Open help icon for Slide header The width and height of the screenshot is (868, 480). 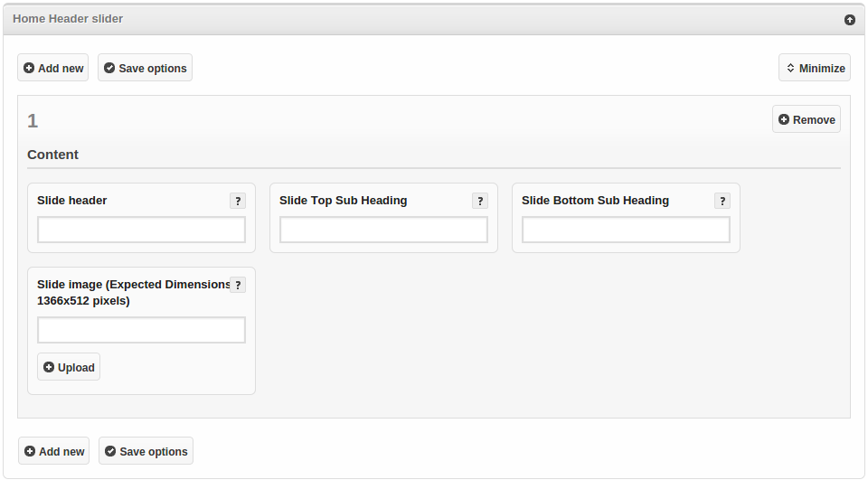point(238,202)
